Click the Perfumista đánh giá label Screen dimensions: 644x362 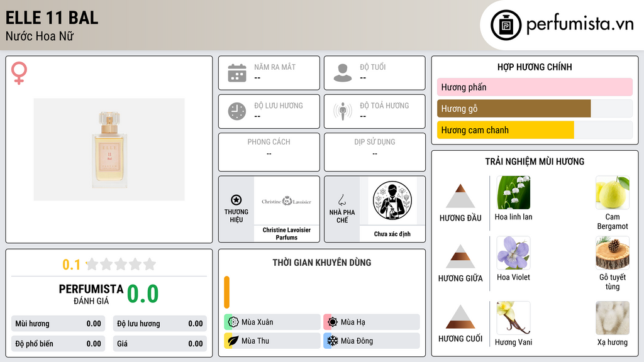click(91, 294)
